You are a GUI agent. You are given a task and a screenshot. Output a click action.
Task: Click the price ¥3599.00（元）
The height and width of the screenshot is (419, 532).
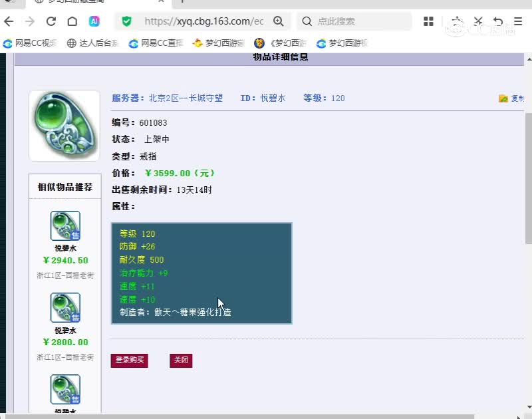[x=180, y=173]
